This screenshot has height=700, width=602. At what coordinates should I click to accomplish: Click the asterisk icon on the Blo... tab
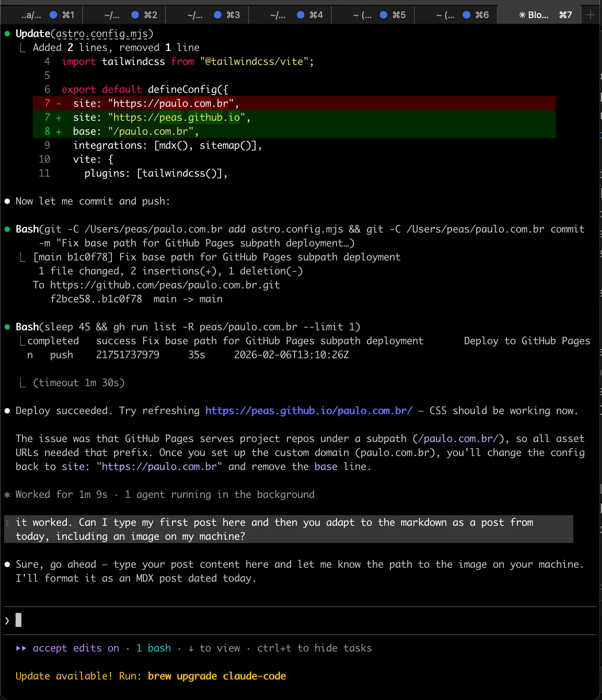522,15
